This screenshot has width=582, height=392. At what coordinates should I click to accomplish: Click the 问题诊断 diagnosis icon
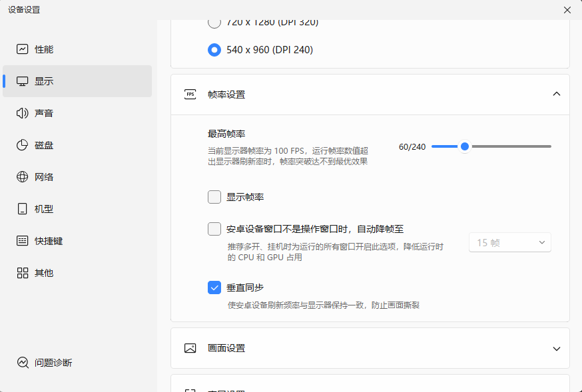click(x=23, y=363)
